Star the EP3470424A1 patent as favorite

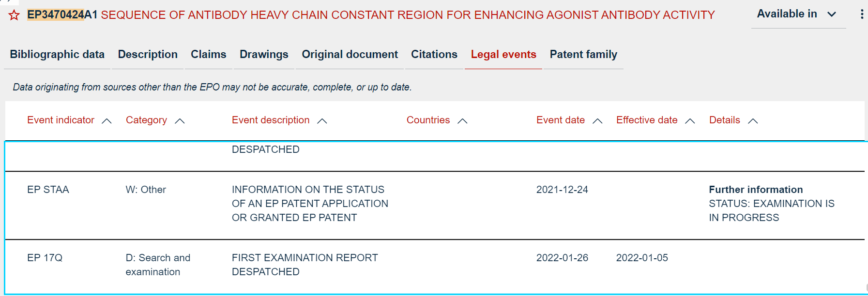tap(14, 15)
